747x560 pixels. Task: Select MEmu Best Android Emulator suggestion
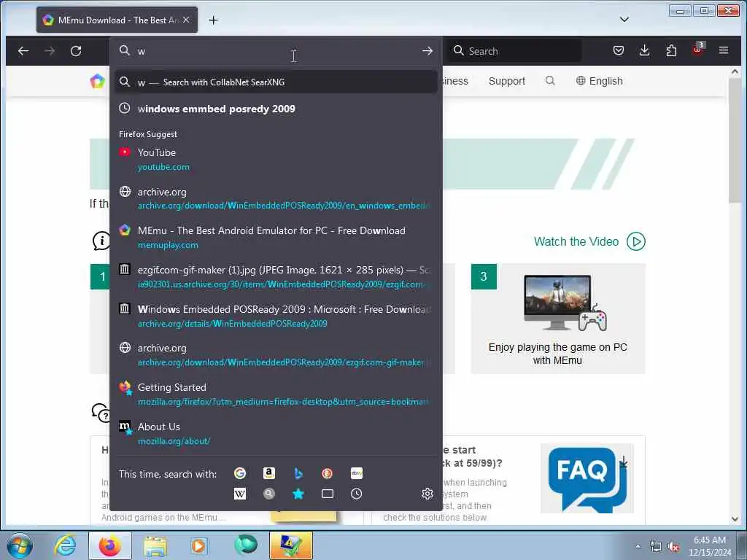(x=276, y=237)
